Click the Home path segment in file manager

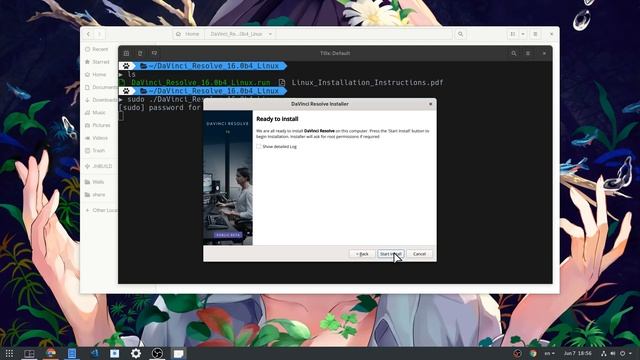[188, 34]
